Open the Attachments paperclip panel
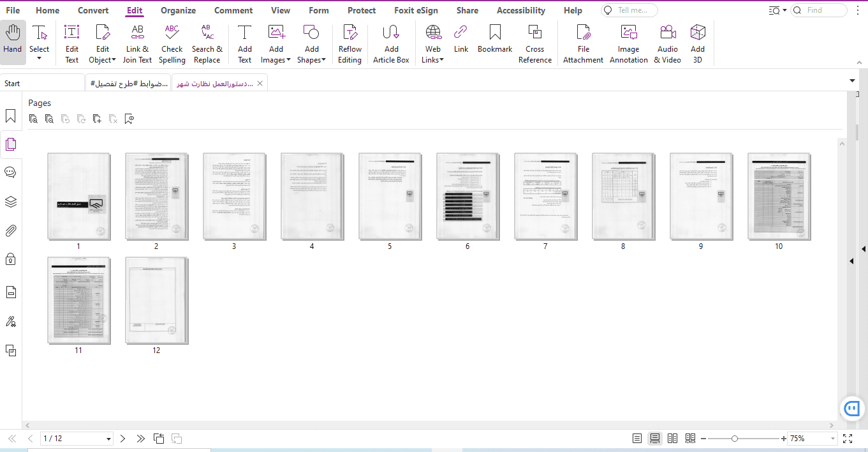The height and width of the screenshot is (452, 868). (x=10, y=230)
